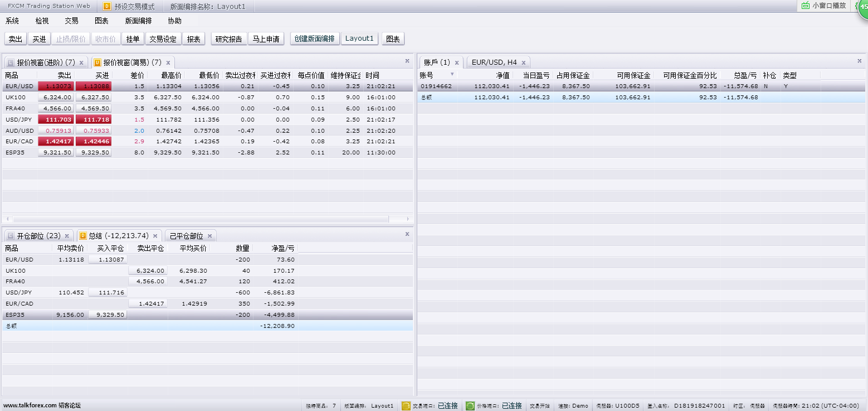Open the 协助 help menu

(x=174, y=21)
